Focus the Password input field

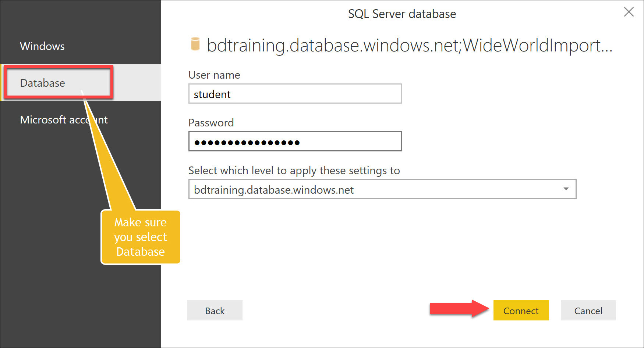click(295, 141)
